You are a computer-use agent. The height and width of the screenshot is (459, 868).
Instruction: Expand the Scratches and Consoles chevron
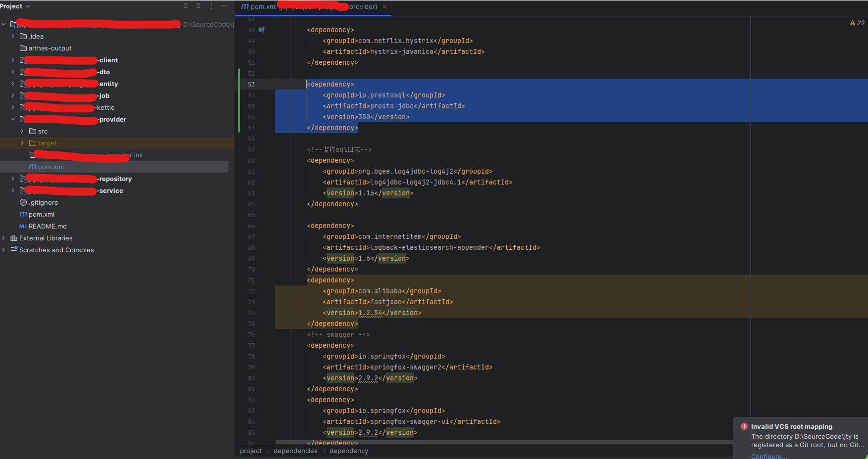[x=4, y=250]
